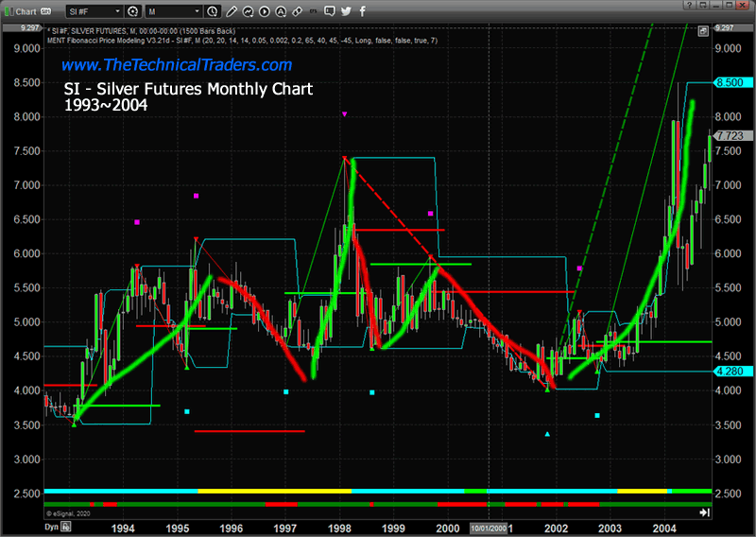Click the pencil drawing tool icon
This screenshot has height=537, width=756.
pos(231,11)
